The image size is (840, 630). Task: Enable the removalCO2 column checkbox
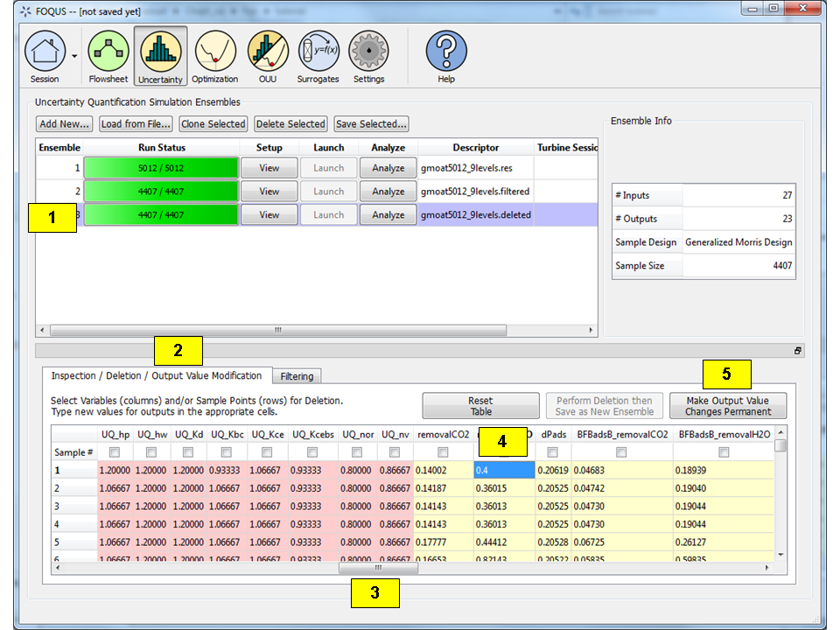coord(443,451)
